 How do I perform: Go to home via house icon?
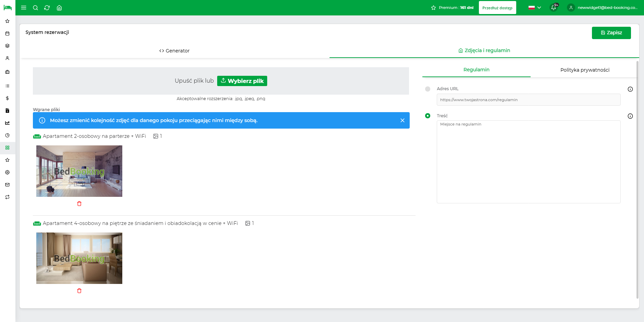click(x=59, y=8)
